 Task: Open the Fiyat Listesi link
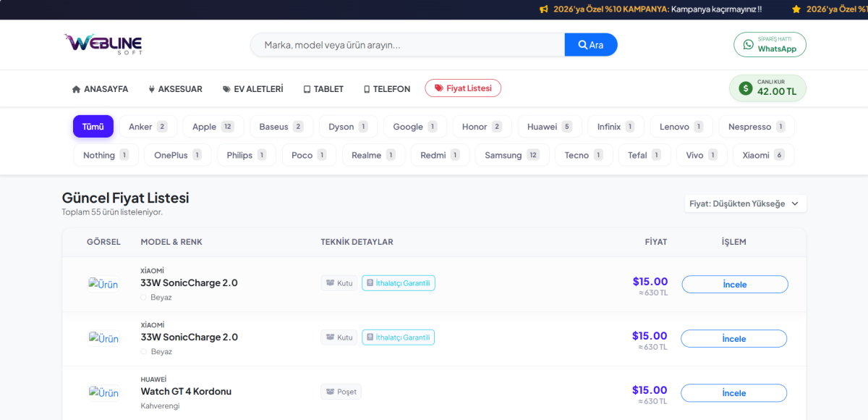tap(463, 88)
